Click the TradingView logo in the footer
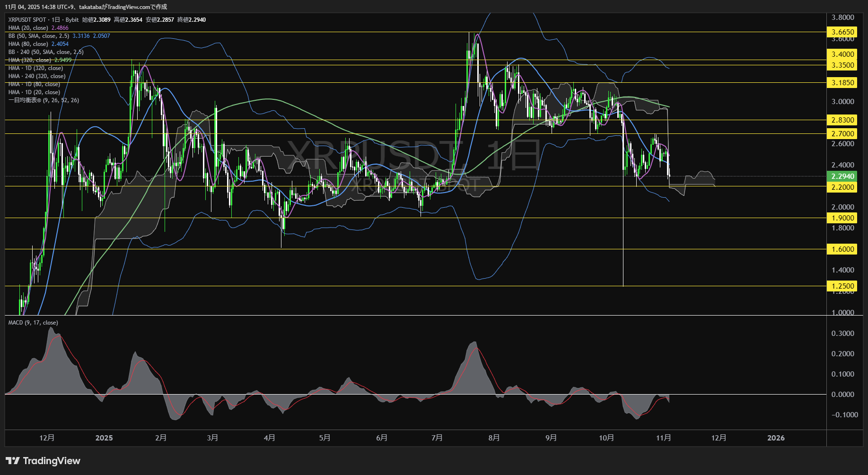Screen dimensions: 868x475 [x=43, y=460]
